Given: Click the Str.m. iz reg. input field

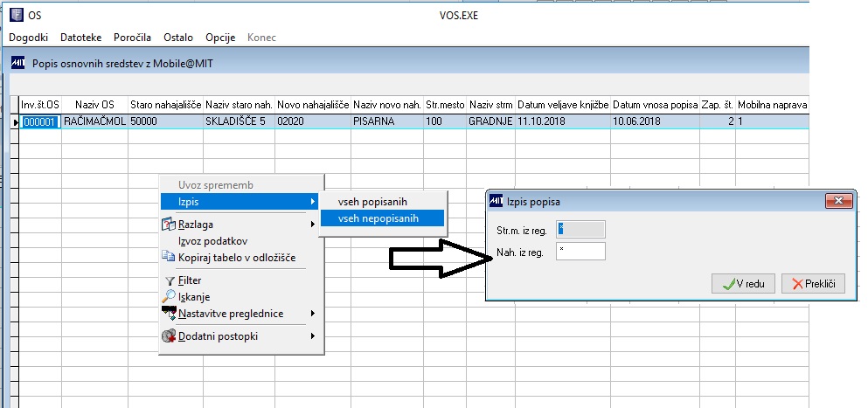Looking at the screenshot, I should pyautogui.click(x=580, y=229).
